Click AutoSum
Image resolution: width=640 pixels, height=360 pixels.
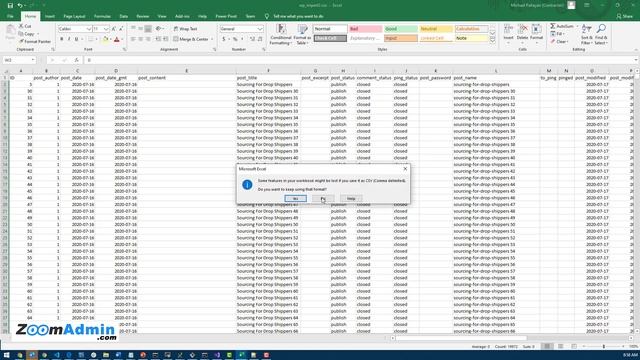tap(562, 26)
